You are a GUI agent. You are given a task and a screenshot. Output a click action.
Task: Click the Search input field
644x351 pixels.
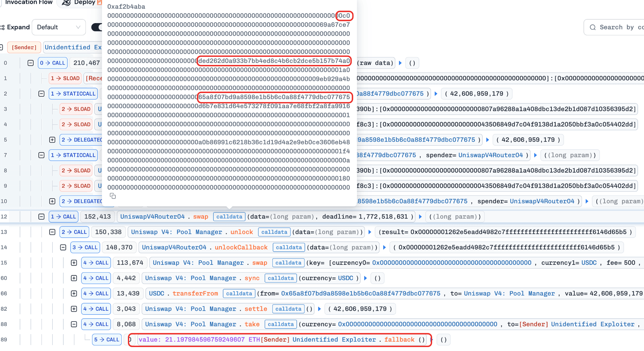[619, 27]
